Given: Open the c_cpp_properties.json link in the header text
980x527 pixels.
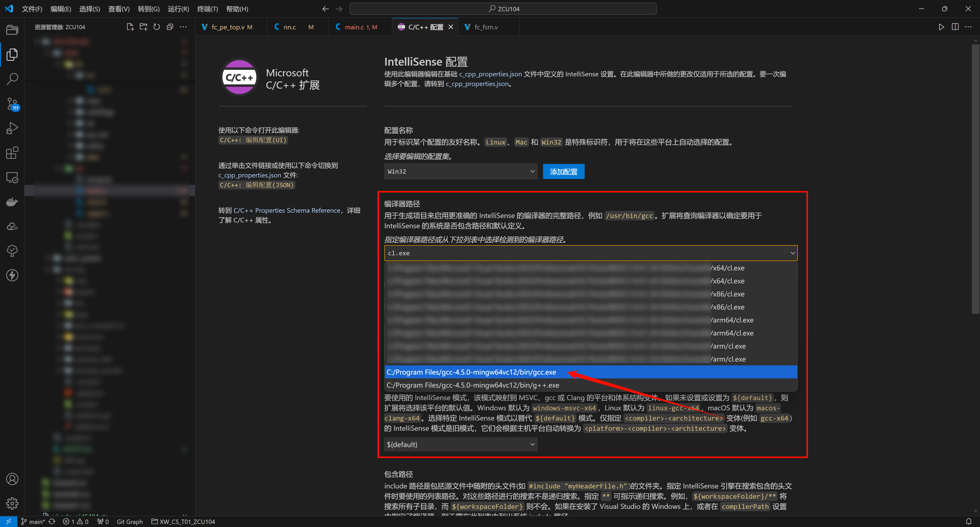Looking at the screenshot, I should coord(490,74).
